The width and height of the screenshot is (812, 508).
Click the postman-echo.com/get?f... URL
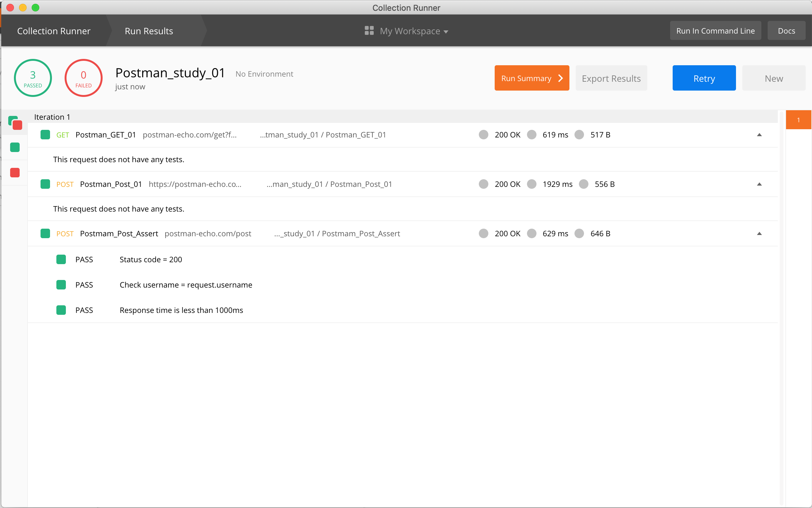(x=189, y=135)
